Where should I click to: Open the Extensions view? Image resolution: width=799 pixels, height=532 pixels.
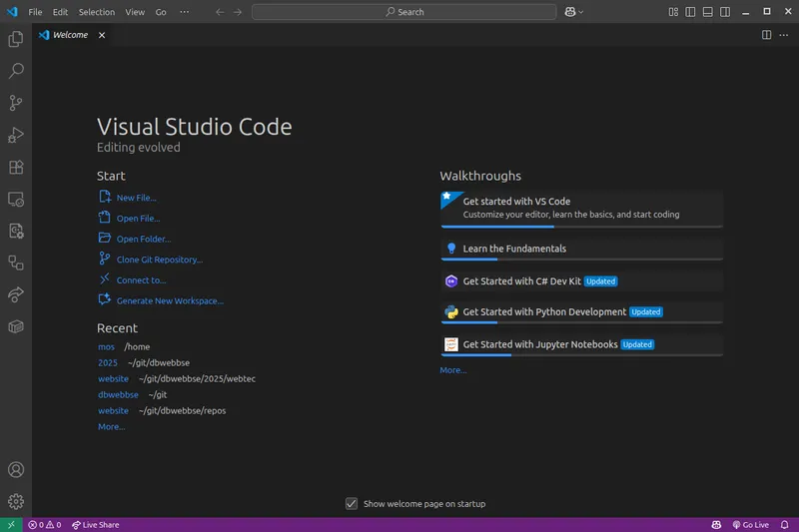click(x=16, y=168)
